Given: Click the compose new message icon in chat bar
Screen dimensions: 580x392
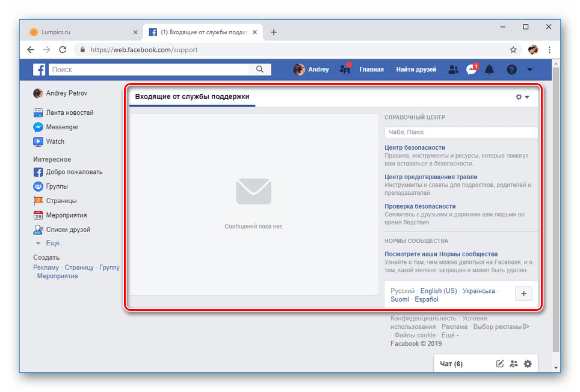Looking at the screenshot, I should [500, 364].
